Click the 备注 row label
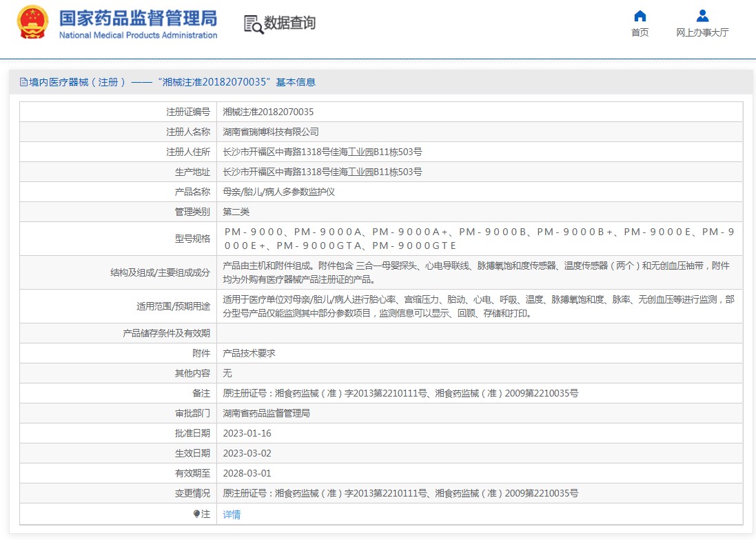The image size is (756, 540). tap(201, 393)
